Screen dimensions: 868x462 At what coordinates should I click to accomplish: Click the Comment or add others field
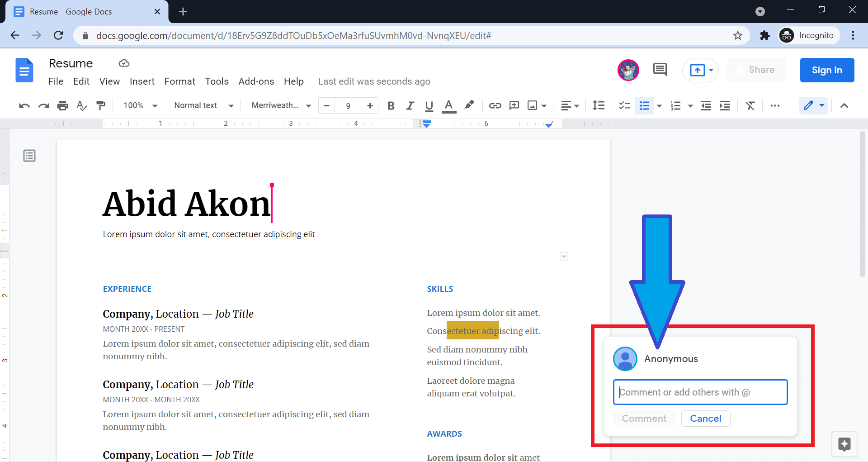click(700, 392)
